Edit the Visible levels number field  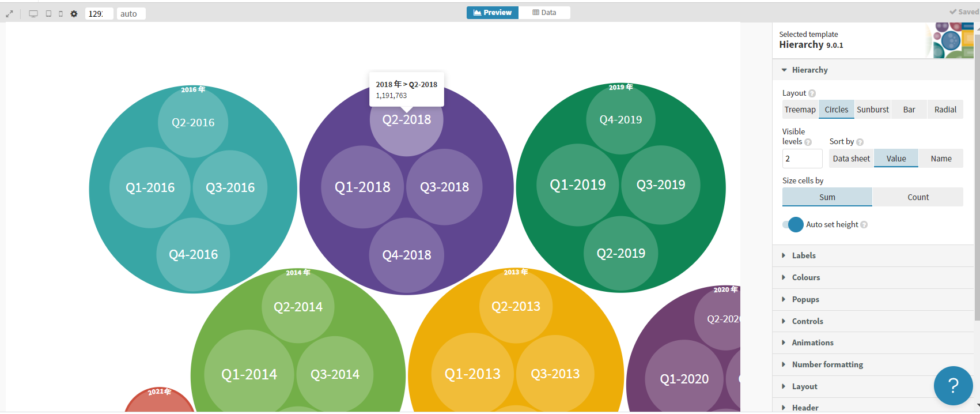click(x=803, y=159)
